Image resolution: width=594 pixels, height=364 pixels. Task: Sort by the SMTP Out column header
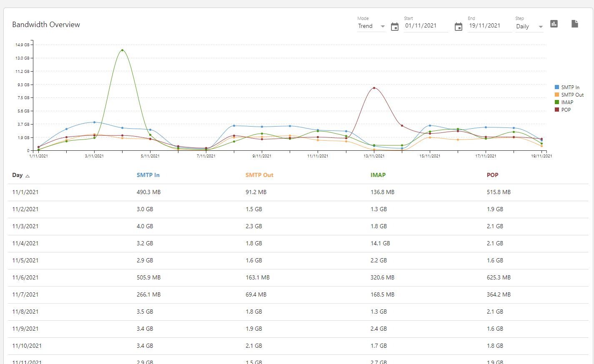click(x=259, y=175)
